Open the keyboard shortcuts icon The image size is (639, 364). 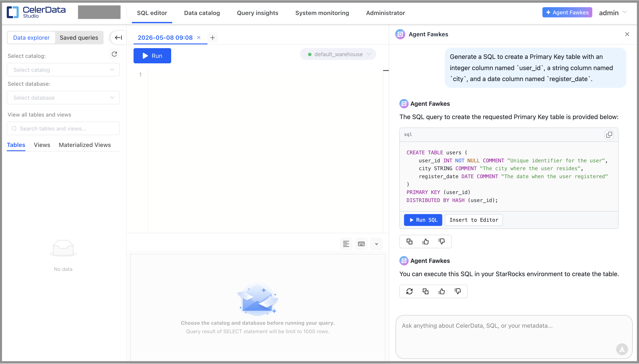coord(361,244)
